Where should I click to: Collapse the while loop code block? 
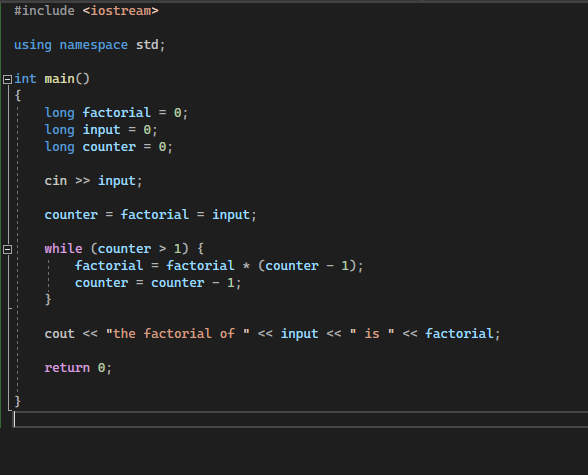point(7,249)
